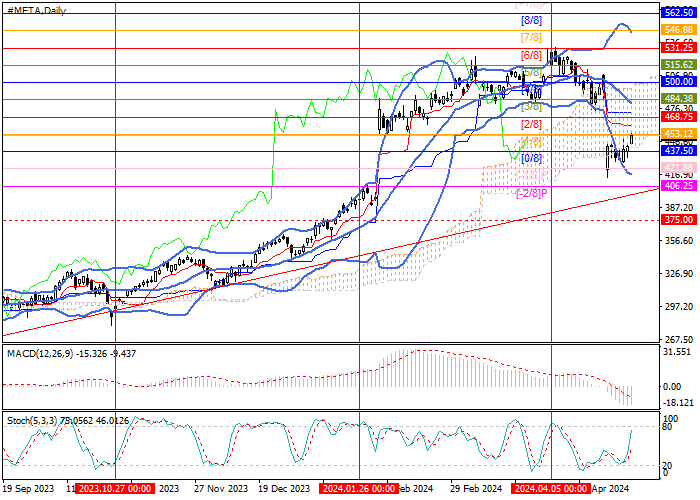Screen dimensions: 700x500
Task: Click the #META,Daily chart title
Action: [x=37, y=10]
